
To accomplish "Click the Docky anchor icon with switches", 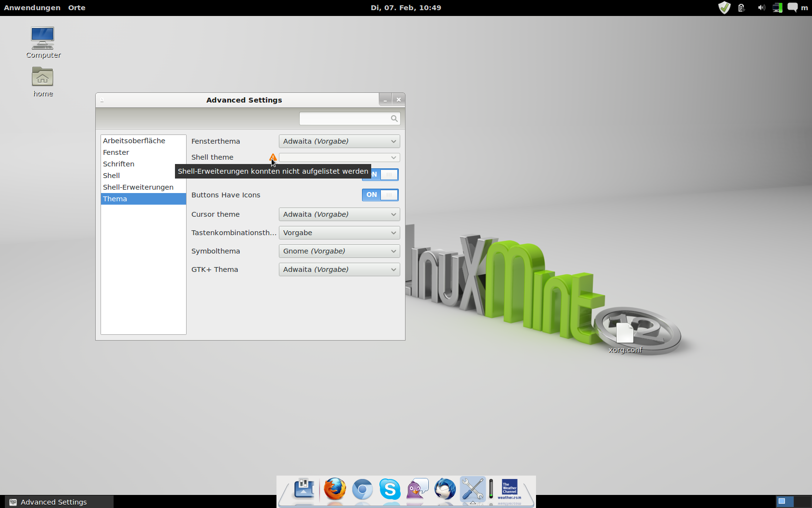I will click(x=304, y=489).
